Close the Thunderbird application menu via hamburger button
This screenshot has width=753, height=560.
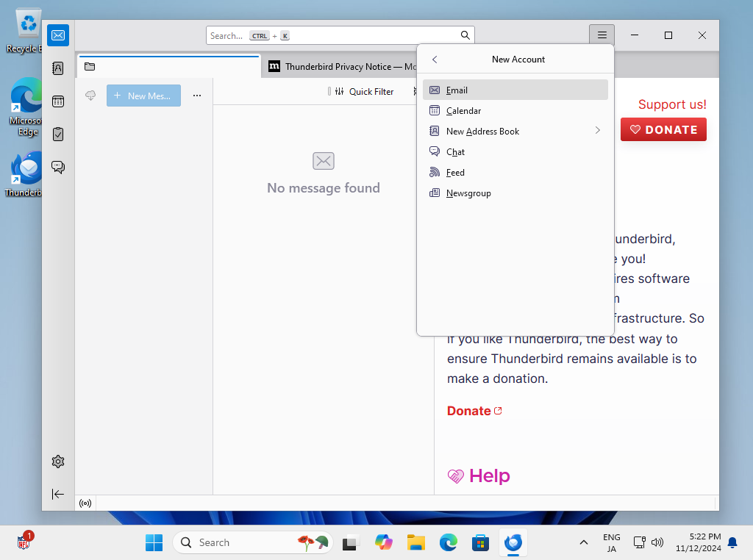click(602, 35)
